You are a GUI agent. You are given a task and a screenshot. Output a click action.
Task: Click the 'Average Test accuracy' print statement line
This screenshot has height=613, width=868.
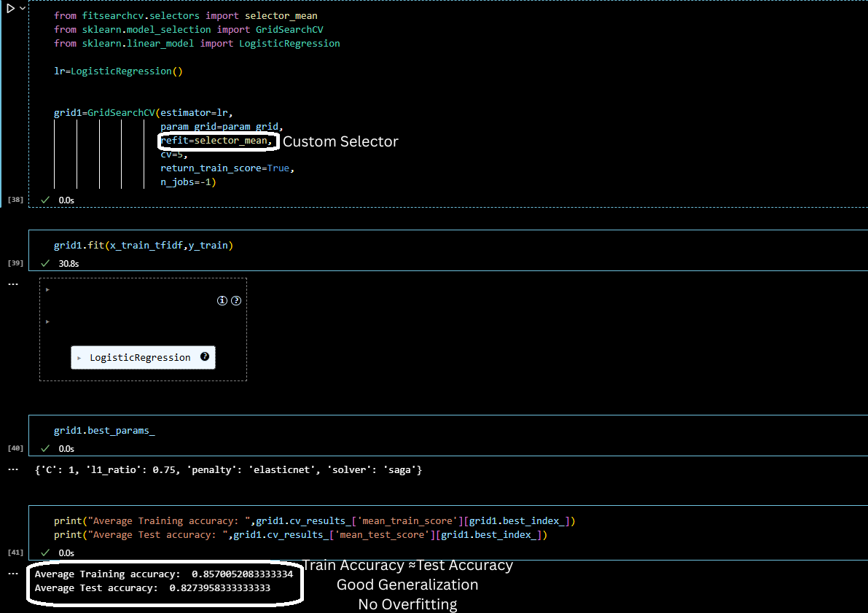coord(300,534)
